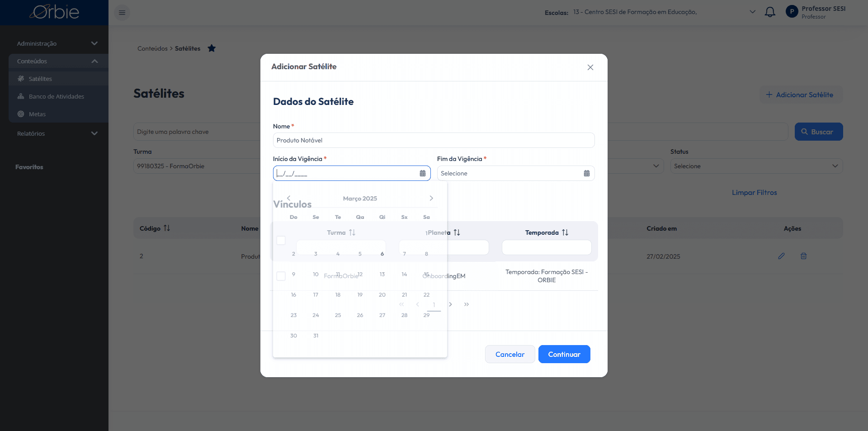This screenshot has width=868, height=431.
Task: Click the Favoritos sidebar heading
Action: 29,167
